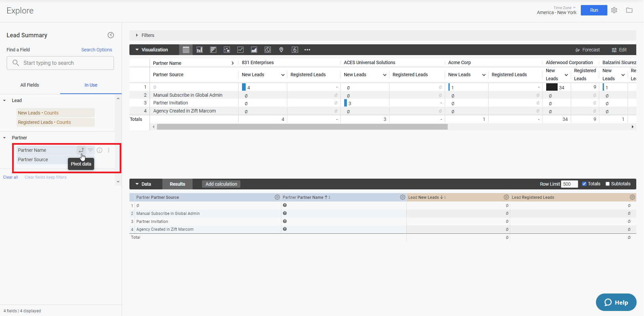Switch to the All Fields tab
This screenshot has width=644, height=316.
(x=30, y=85)
